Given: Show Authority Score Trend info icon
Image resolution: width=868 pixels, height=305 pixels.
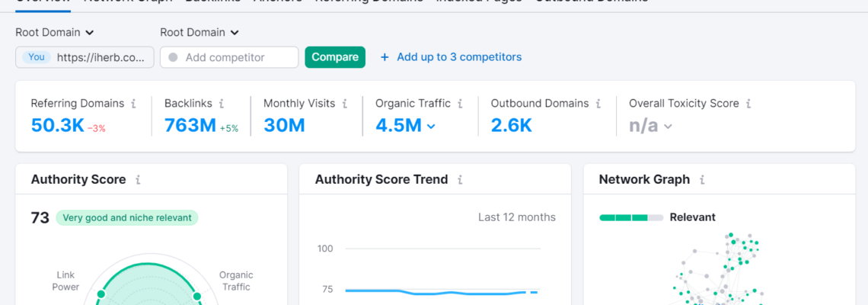Looking at the screenshot, I should pyautogui.click(x=460, y=180).
